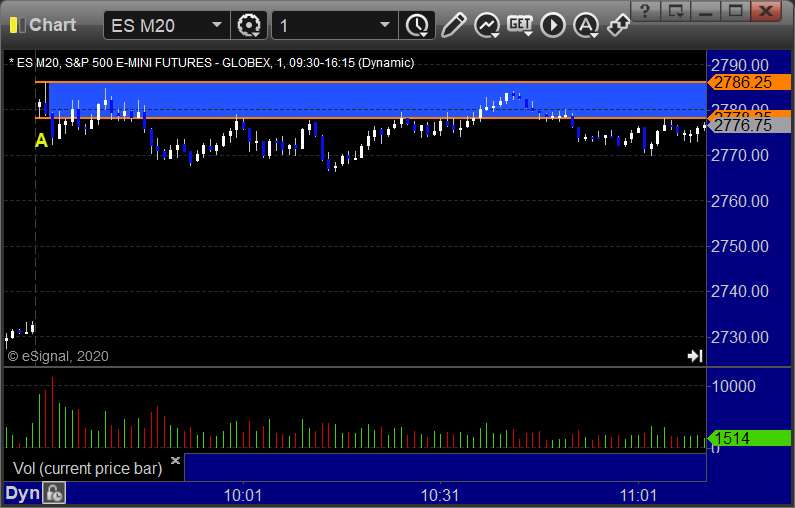
Task: Click the 2776.75 current price label
Action: tap(748, 125)
